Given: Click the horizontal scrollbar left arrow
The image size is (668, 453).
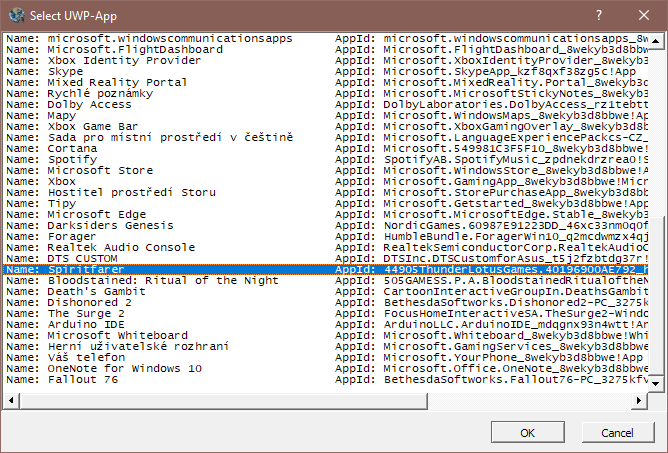Looking at the screenshot, I should click(11, 400).
